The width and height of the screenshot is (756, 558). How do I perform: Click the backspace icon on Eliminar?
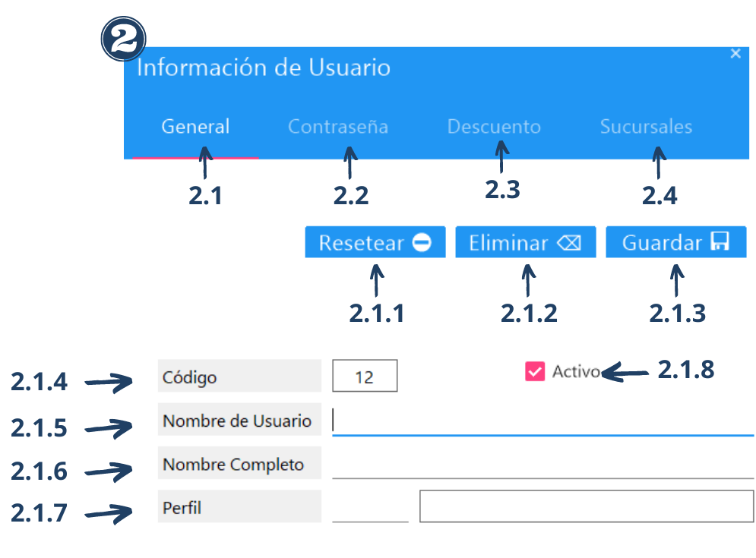click(x=568, y=243)
